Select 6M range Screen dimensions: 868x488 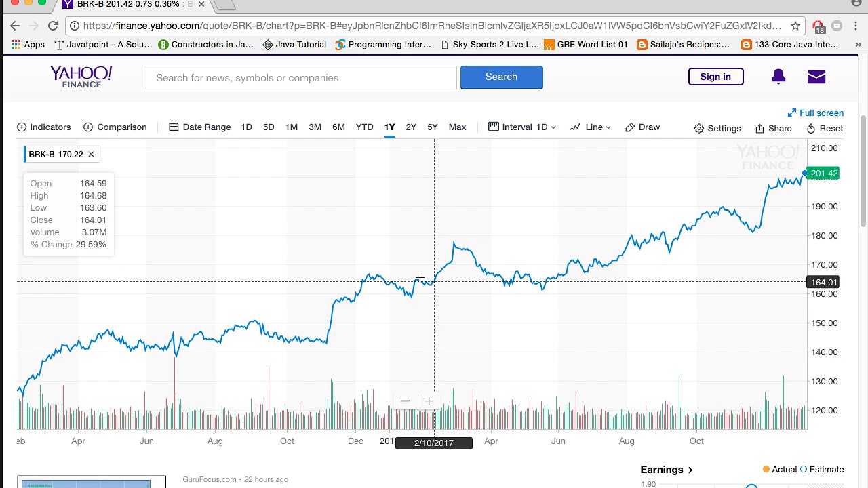tap(338, 127)
